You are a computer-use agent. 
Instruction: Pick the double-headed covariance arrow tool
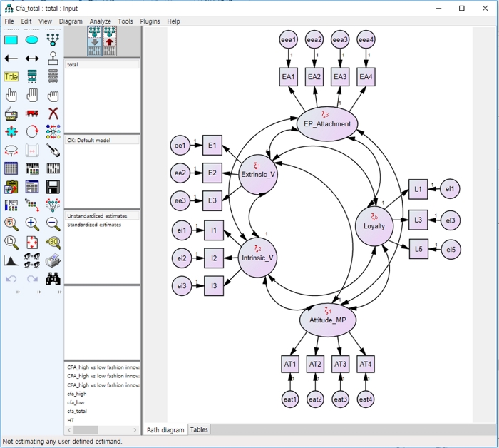(x=32, y=58)
